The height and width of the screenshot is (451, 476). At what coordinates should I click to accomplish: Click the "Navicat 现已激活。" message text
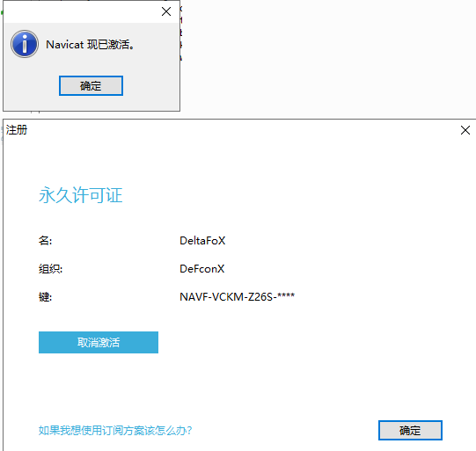click(90, 45)
